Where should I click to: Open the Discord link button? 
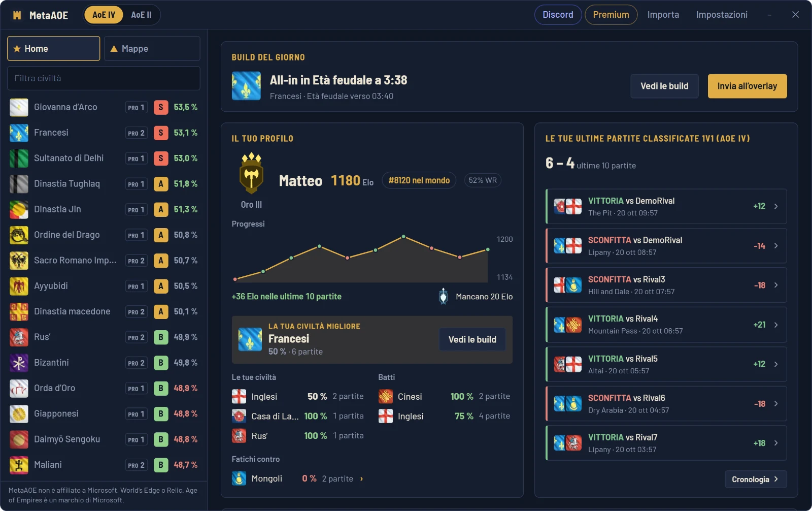[x=558, y=15]
